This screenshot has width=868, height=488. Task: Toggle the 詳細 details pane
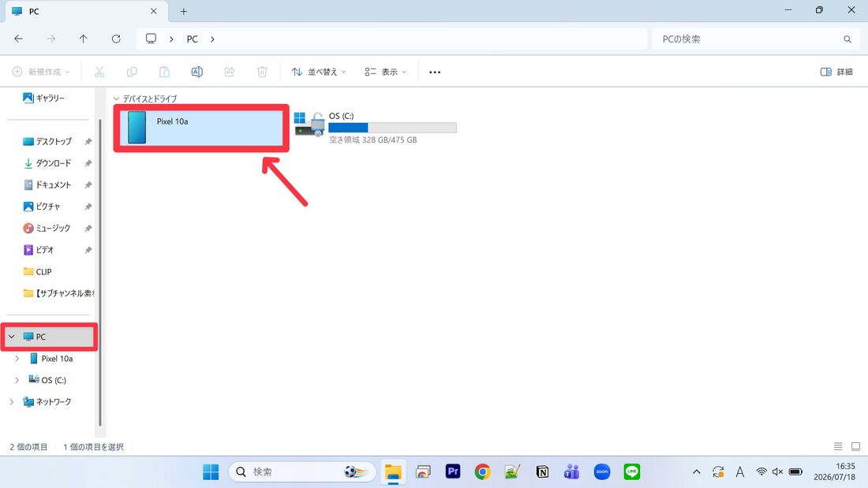[x=836, y=72]
